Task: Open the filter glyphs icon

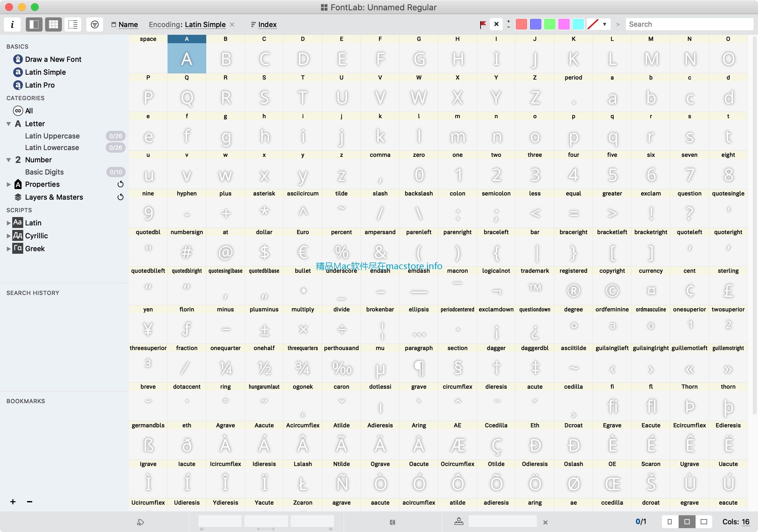Action: (95, 24)
